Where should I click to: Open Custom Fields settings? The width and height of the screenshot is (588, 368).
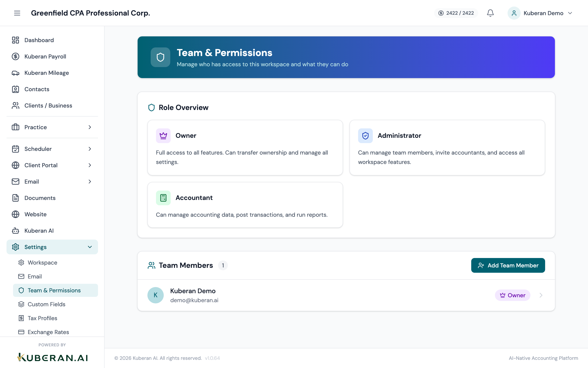coord(55,304)
